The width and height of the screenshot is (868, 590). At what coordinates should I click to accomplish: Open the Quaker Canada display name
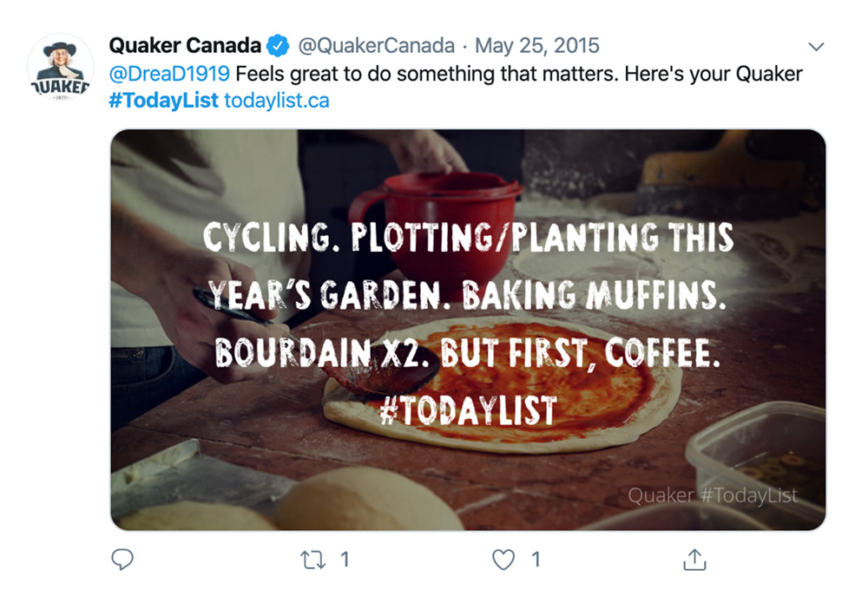[185, 46]
